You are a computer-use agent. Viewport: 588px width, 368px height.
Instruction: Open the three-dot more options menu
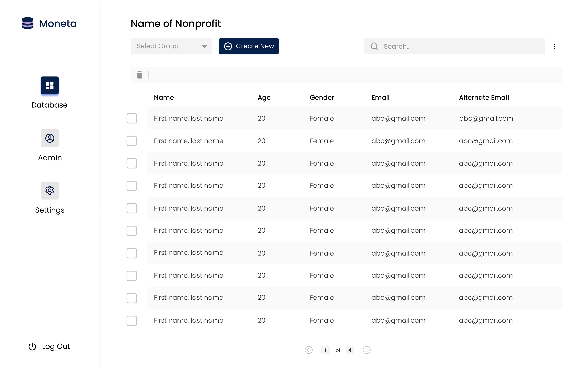pyautogui.click(x=554, y=46)
